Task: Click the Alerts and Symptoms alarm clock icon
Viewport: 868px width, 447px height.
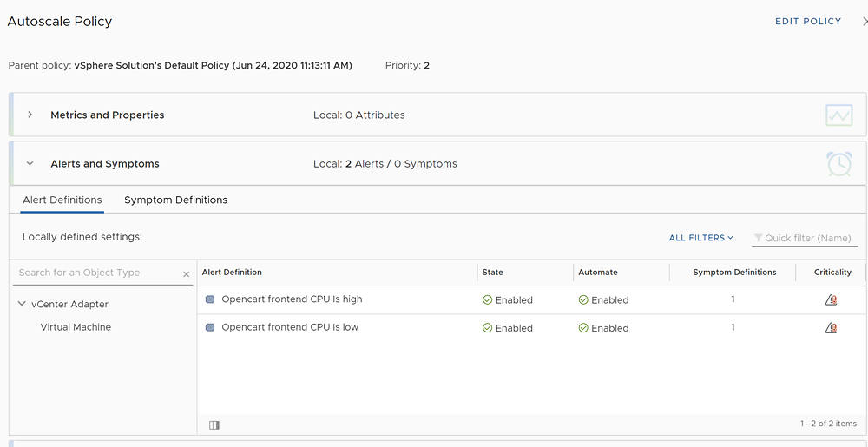Action: tap(838, 164)
